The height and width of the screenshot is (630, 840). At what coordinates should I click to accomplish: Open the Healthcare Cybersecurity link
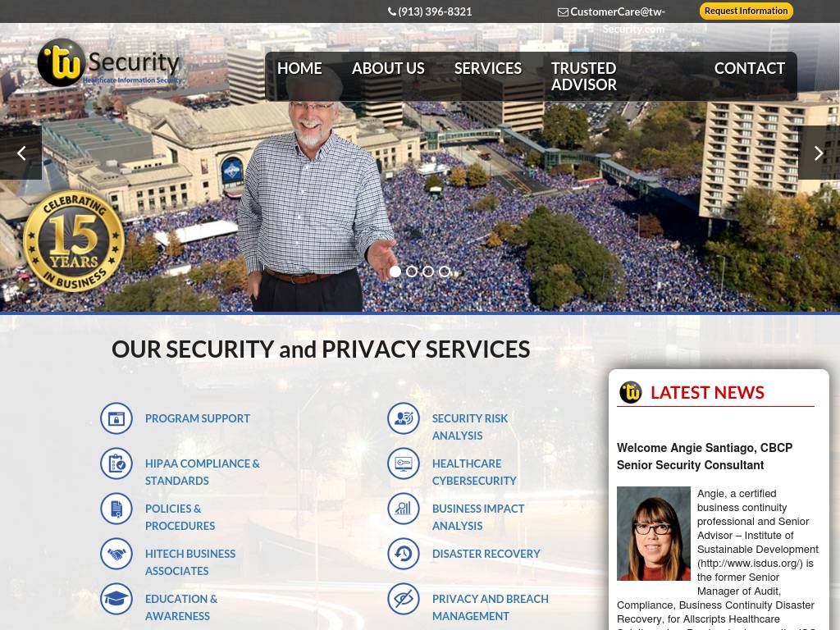pos(473,472)
